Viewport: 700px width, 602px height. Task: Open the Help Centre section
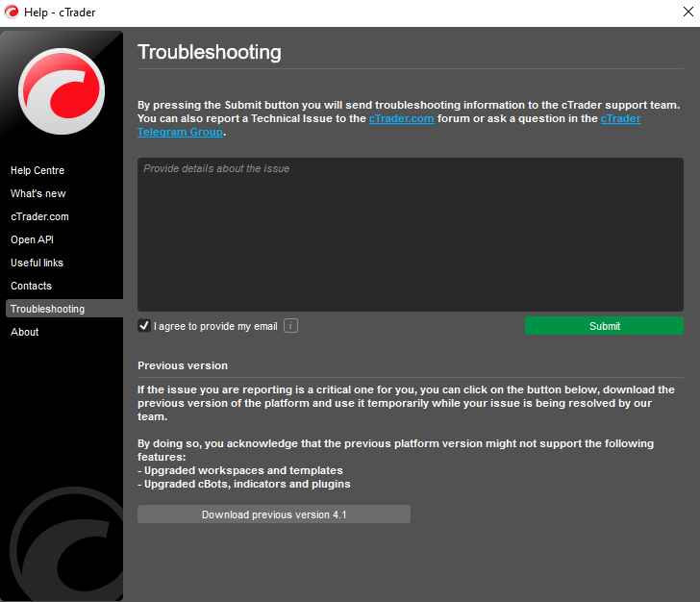[x=37, y=170]
